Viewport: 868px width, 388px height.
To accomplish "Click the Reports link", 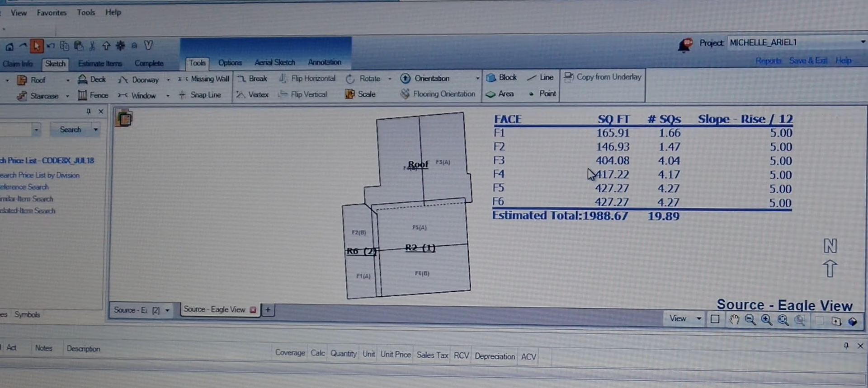I will (x=768, y=61).
